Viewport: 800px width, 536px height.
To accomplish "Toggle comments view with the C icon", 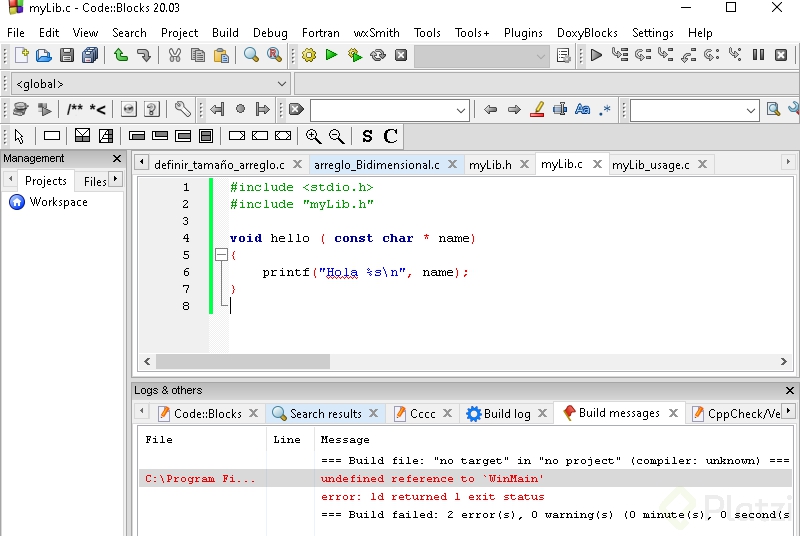I will coord(390,136).
